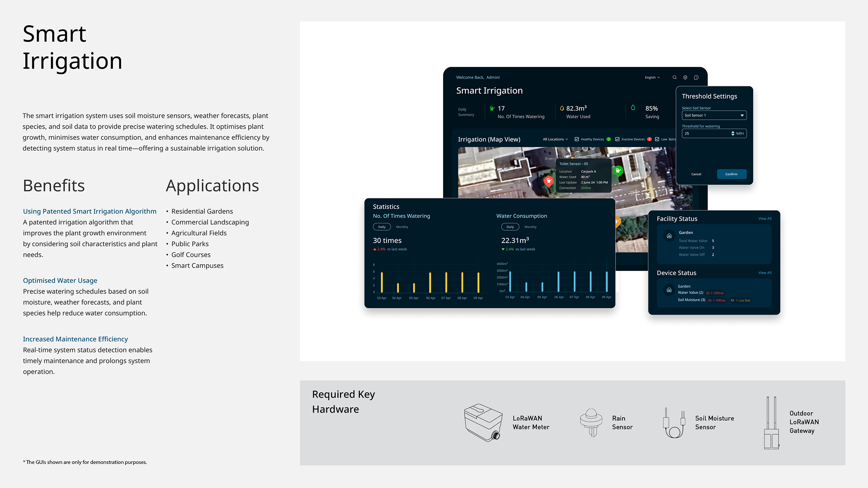
Task: Click the alert notification icon in header
Action: tap(696, 77)
